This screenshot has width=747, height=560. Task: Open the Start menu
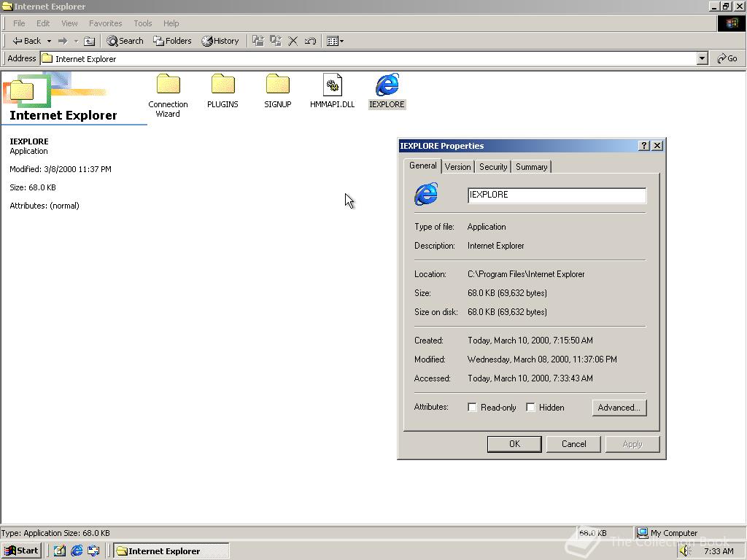(x=21, y=551)
